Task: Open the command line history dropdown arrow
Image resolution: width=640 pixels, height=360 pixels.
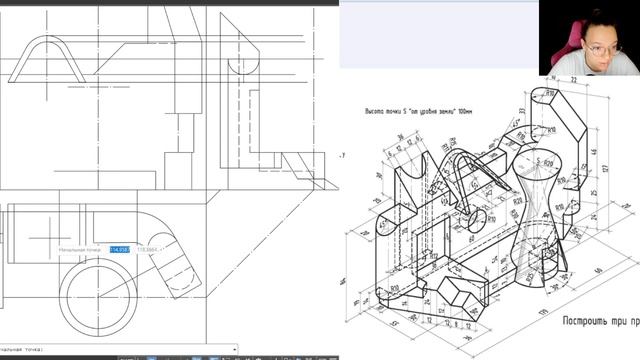Action: (235, 349)
